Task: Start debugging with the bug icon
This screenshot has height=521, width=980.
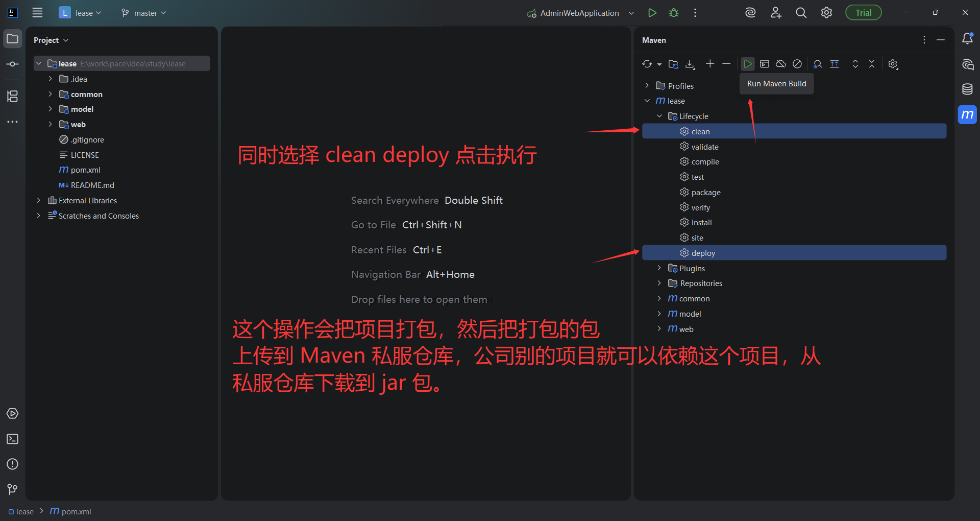Action: click(674, 13)
